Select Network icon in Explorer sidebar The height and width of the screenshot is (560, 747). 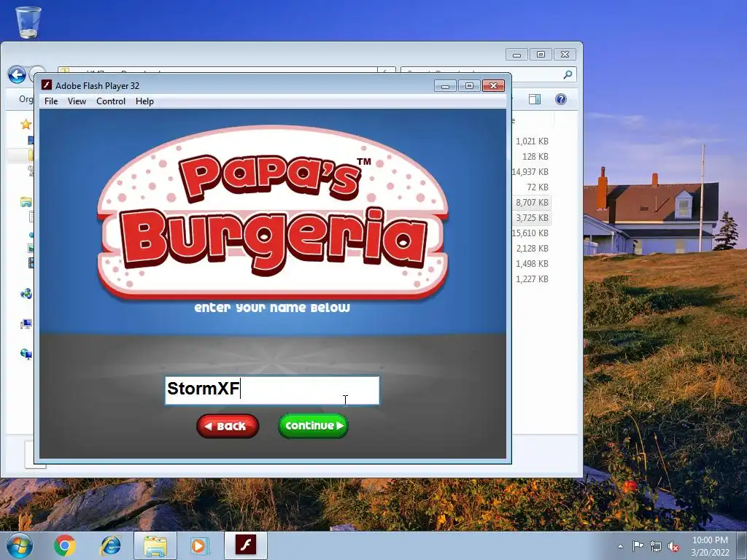(26, 354)
